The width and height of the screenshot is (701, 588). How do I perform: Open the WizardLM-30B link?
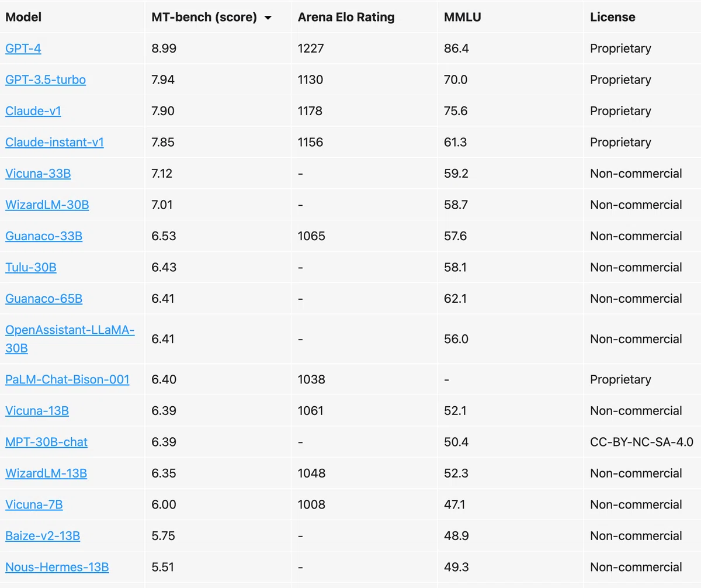47,205
